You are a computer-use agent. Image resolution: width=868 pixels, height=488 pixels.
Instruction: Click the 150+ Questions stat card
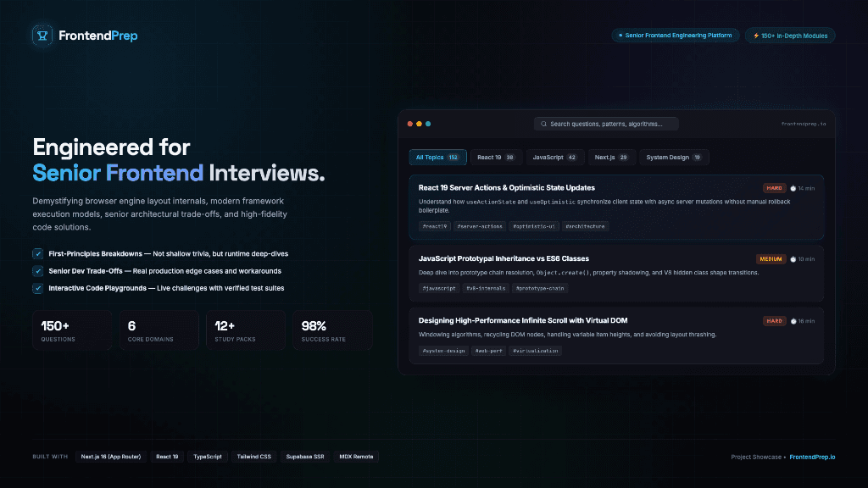click(x=72, y=330)
